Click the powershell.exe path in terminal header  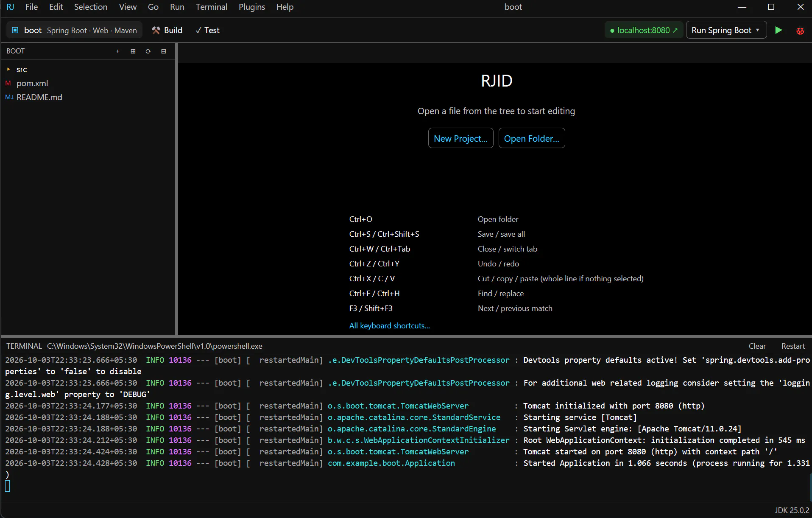[155, 346]
